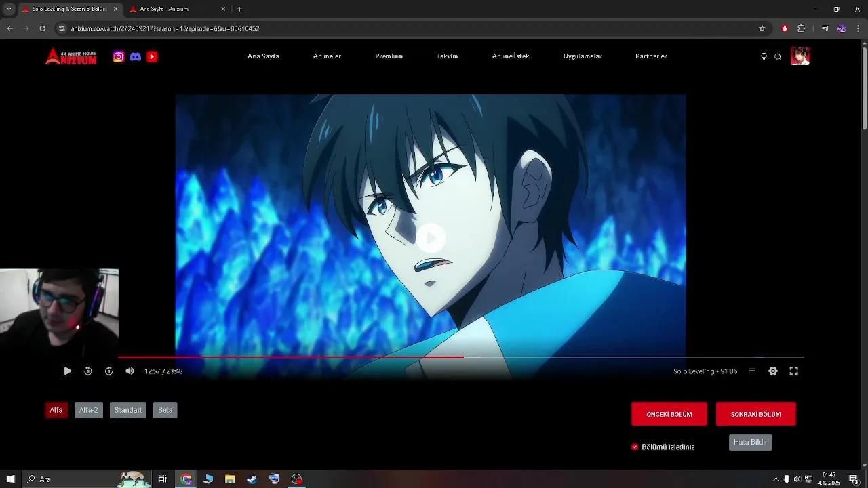
Task: Open the Premium page
Action: 389,56
